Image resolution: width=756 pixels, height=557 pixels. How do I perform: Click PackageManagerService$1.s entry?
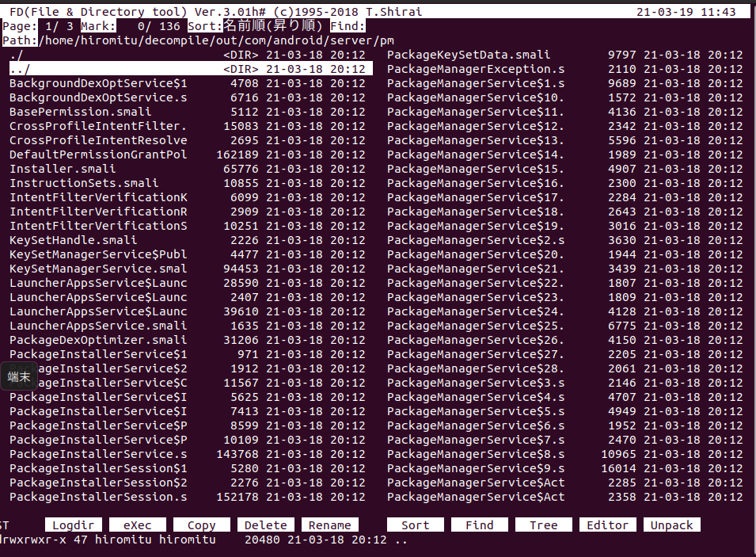(565, 83)
